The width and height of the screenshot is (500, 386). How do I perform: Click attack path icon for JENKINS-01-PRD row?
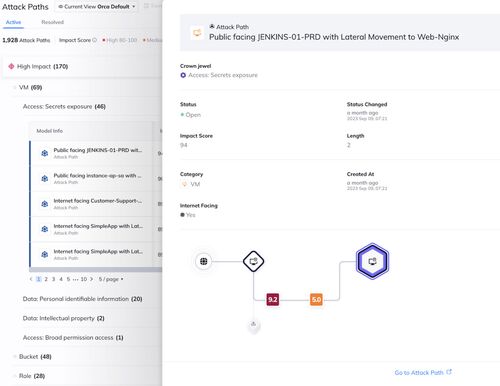pos(45,153)
